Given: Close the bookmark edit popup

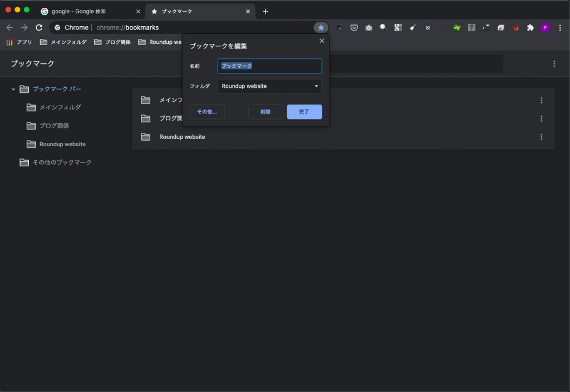Looking at the screenshot, I should [x=322, y=41].
